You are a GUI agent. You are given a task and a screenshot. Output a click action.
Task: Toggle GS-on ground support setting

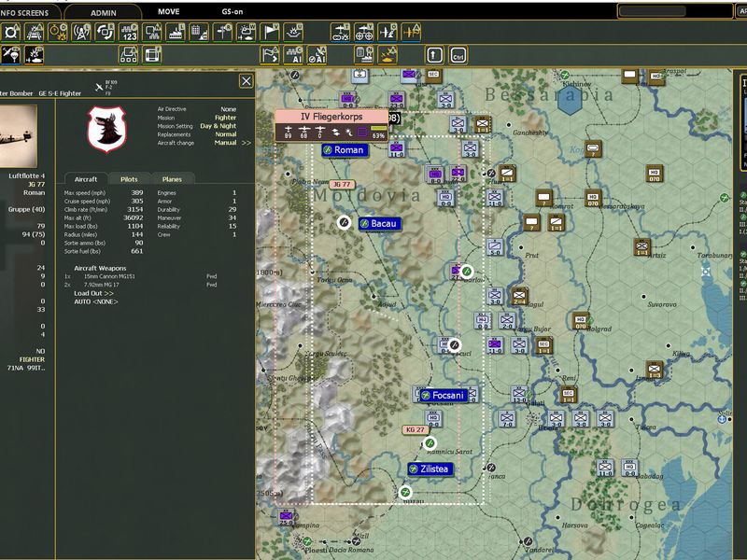click(x=232, y=11)
